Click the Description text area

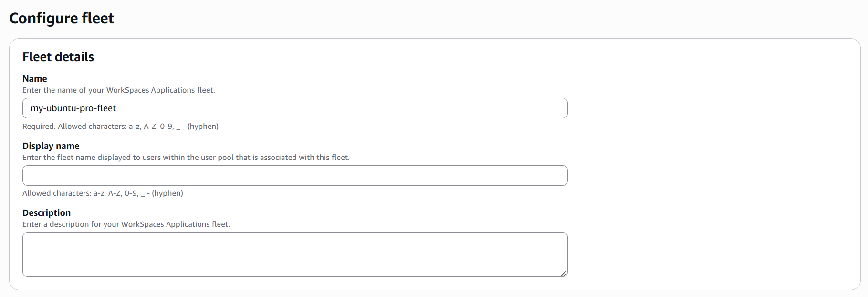click(294, 254)
